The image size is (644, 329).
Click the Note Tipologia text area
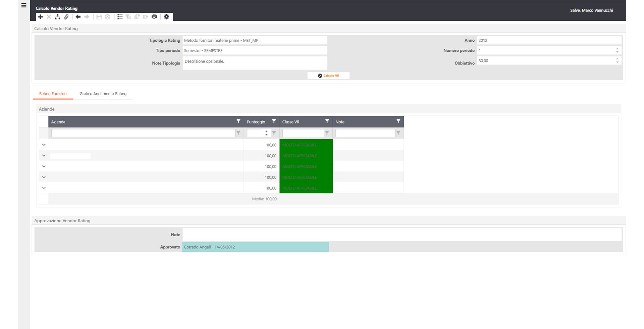[255, 63]
